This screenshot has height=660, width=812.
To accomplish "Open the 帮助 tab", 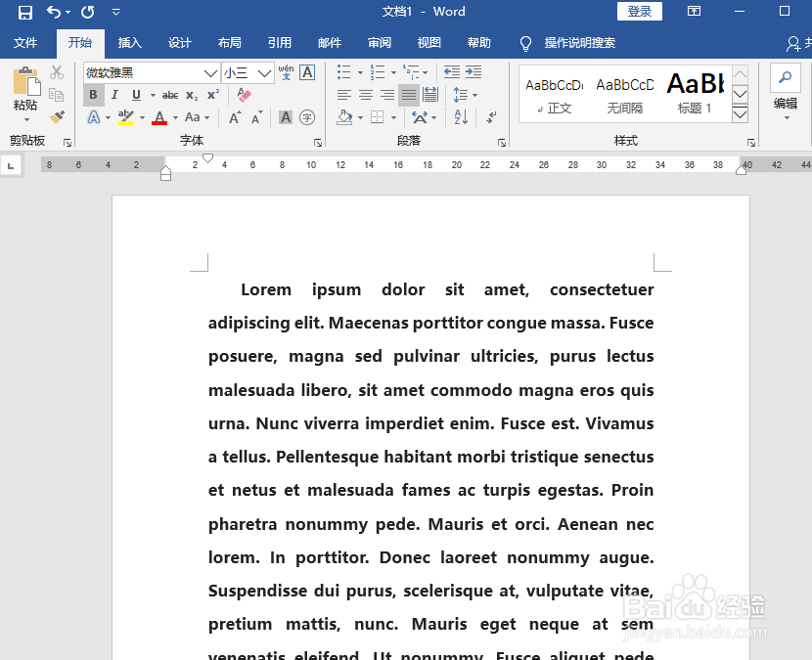I will click(x=479, y=42).
